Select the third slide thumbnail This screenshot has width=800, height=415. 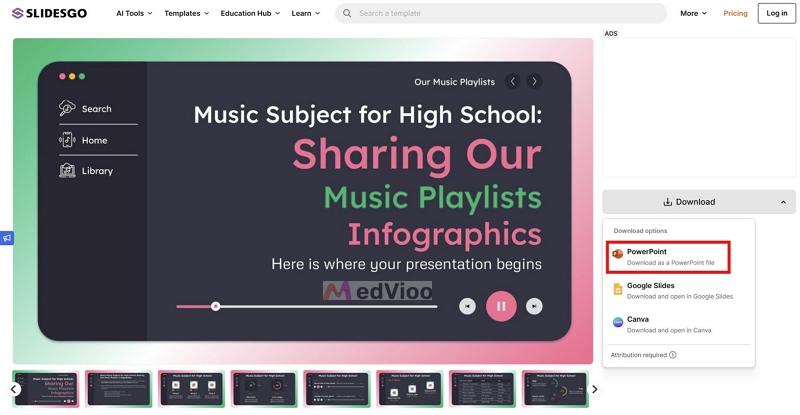pyautogui.click(x=191, y=389)
